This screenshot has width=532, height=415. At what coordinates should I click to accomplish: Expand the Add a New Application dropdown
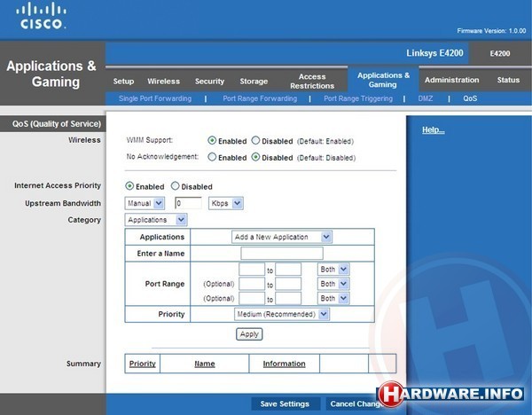(x=282, y=237)
